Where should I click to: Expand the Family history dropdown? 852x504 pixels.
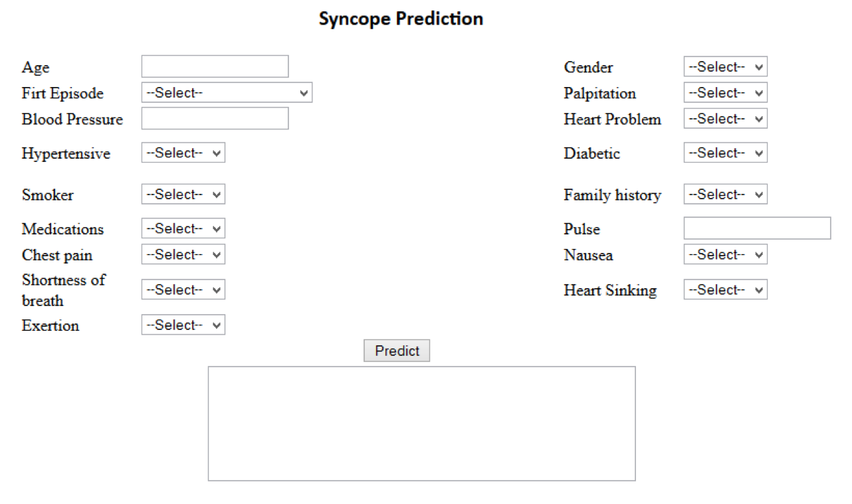(x=725, y=195)
